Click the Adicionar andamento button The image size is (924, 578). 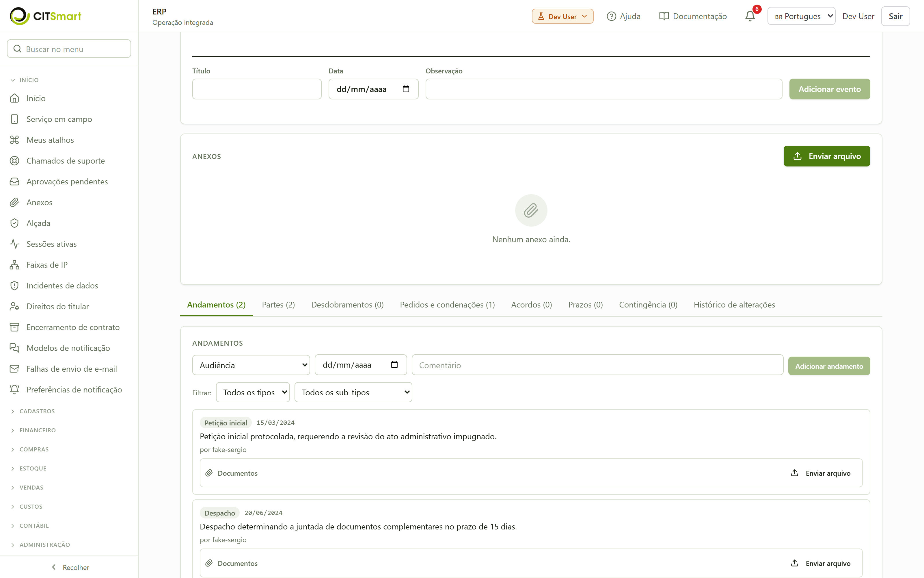[x=829, y=366]
